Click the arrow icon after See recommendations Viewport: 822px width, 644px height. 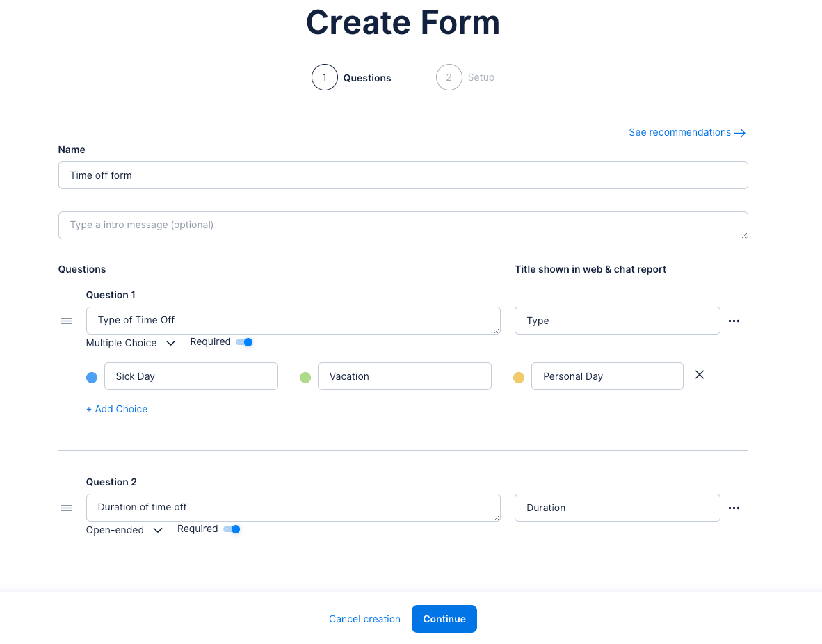click(740, 132)
